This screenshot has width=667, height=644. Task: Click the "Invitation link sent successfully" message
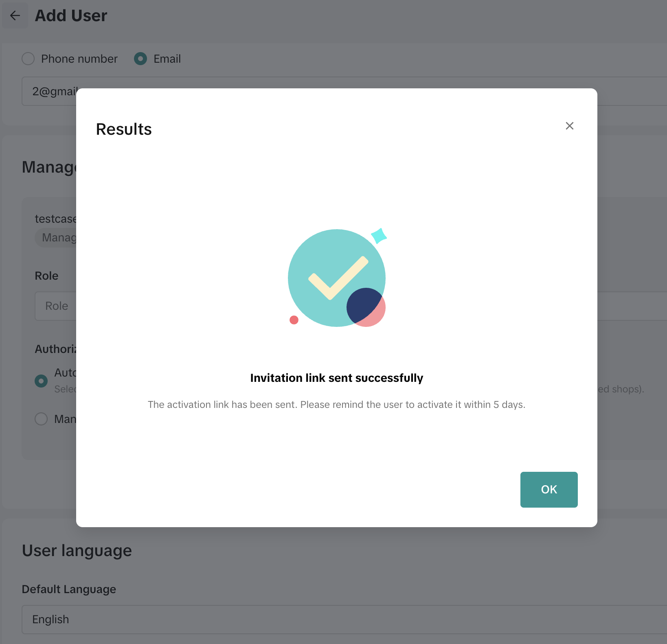336,378
